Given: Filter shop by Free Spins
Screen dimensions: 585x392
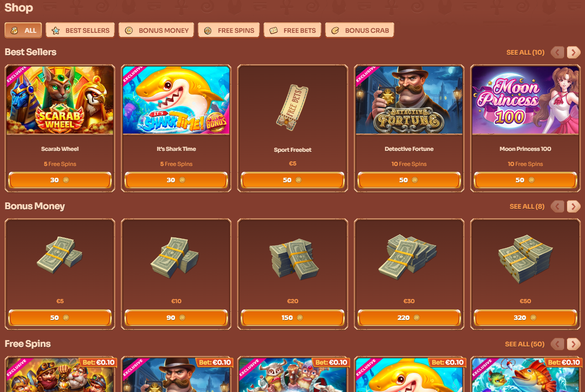Looking at the screenshot, I should (229, 31).
